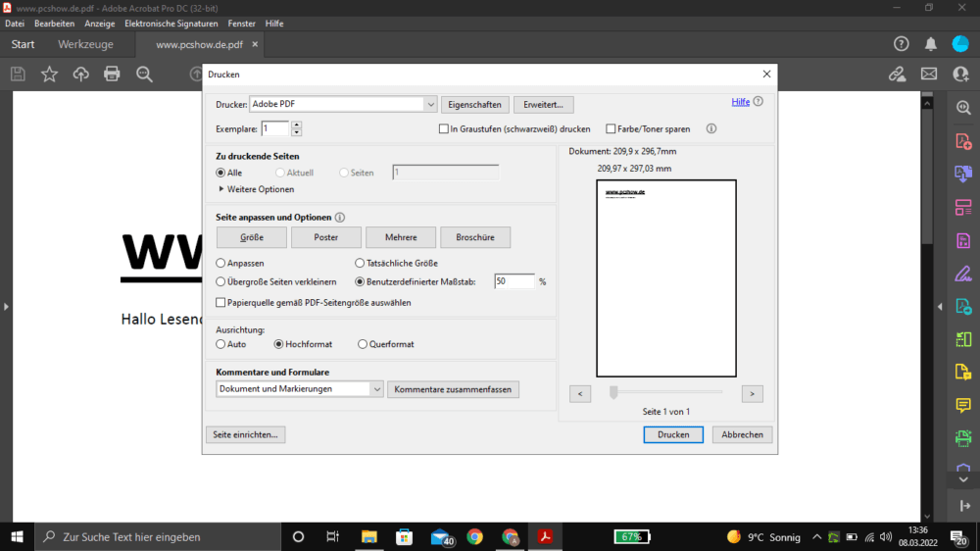Open the Drucker dropdown list
The image size is (980, 551).
click(430, 105)
